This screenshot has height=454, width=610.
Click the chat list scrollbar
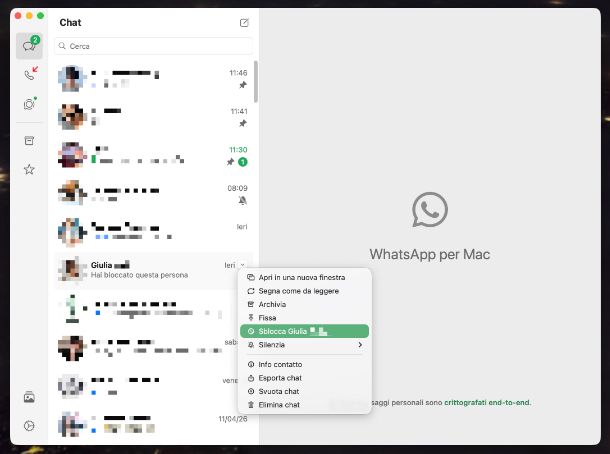coord(256,82)
